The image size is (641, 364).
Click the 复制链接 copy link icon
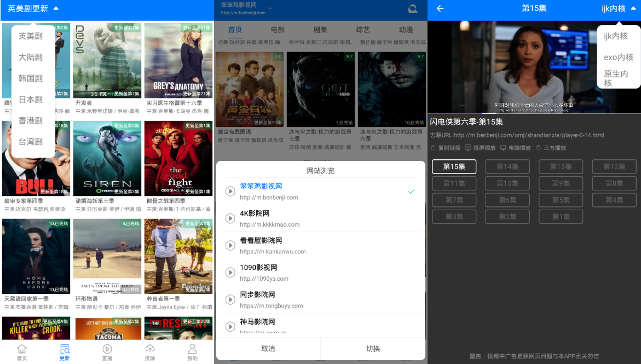pyautogui.click(x=434, y=148)
